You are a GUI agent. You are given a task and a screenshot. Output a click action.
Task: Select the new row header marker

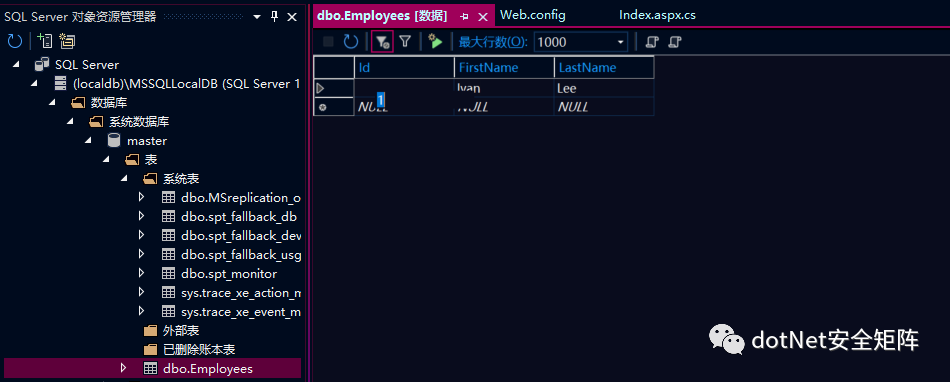click(x=334, y=107)
